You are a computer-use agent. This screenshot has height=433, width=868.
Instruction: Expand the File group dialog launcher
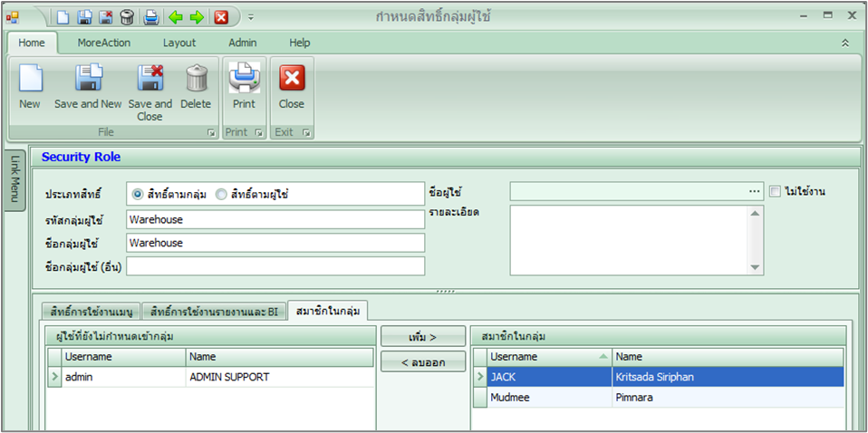(x=211, y=133)
